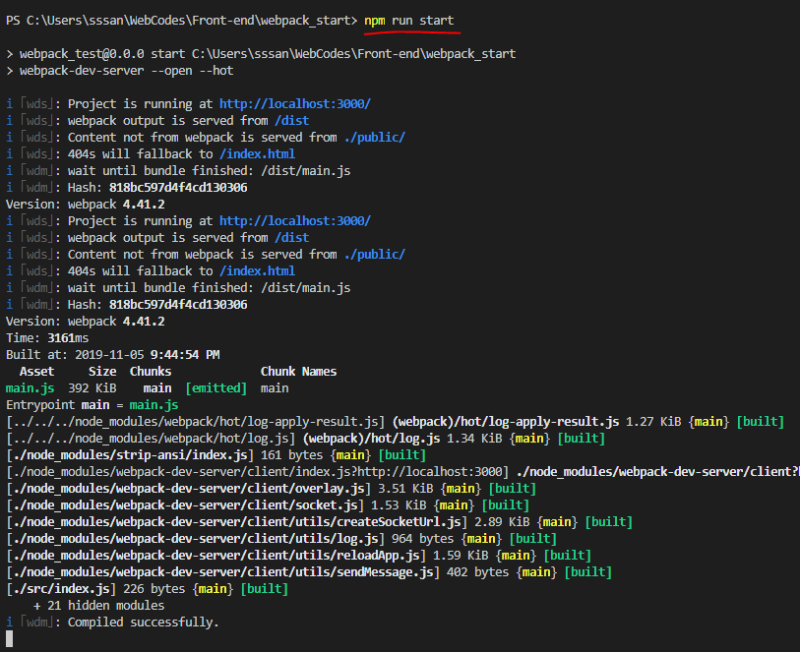The width and height of the screenshot is (800, 652).
Task: Click the + 21 hidden modules text
Action: pos(99,606)
